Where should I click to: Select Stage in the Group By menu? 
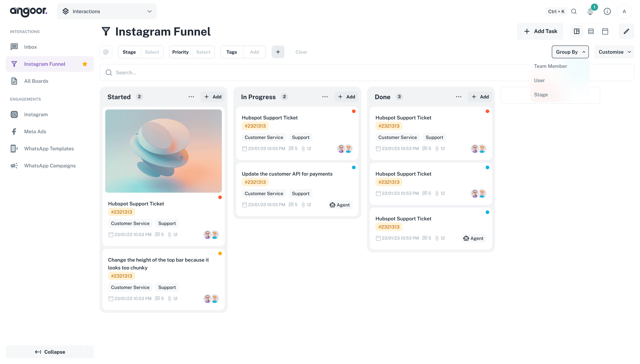pyautogui.click(x=541, y=95)
